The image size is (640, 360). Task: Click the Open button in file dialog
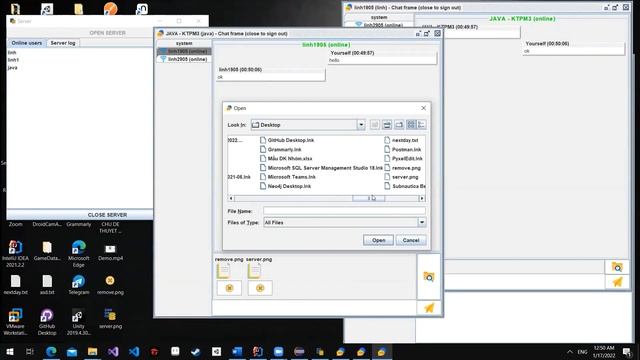378,240
